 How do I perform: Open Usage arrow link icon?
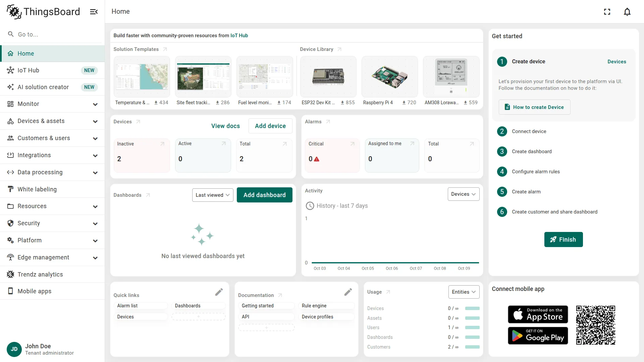pos(388,292)
